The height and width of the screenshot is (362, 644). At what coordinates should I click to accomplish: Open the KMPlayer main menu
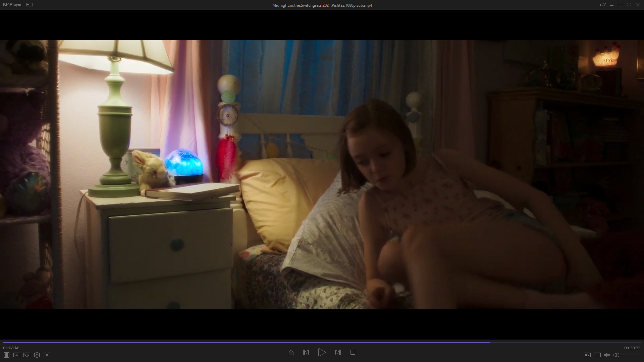12,5
